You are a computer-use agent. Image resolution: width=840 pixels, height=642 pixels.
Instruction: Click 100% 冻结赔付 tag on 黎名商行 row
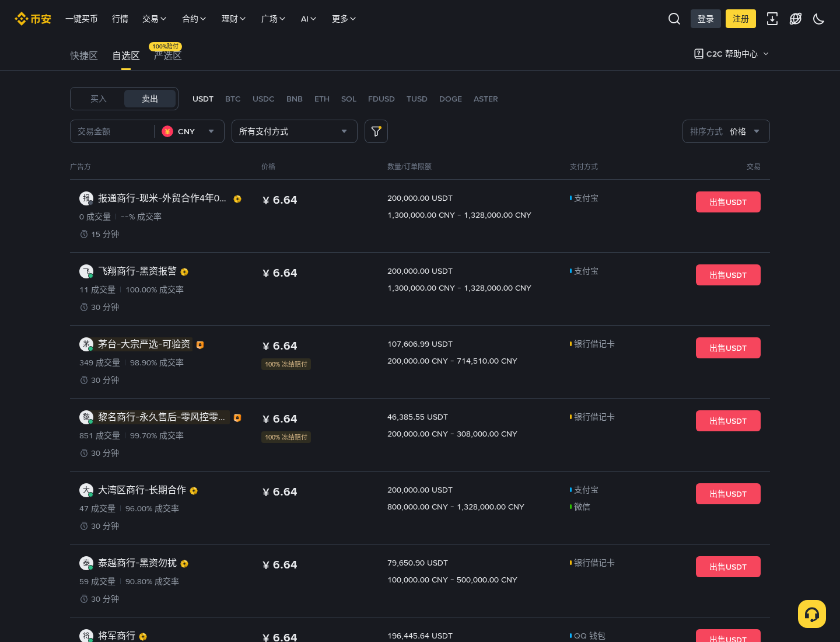[x=286, y=437]
